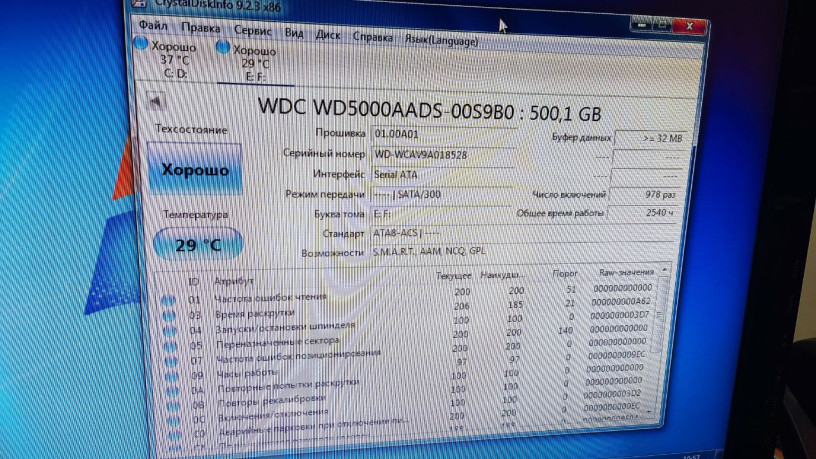Click the ID column header
This screenshot has height=459, width=816.
click(x=193, y=282)
